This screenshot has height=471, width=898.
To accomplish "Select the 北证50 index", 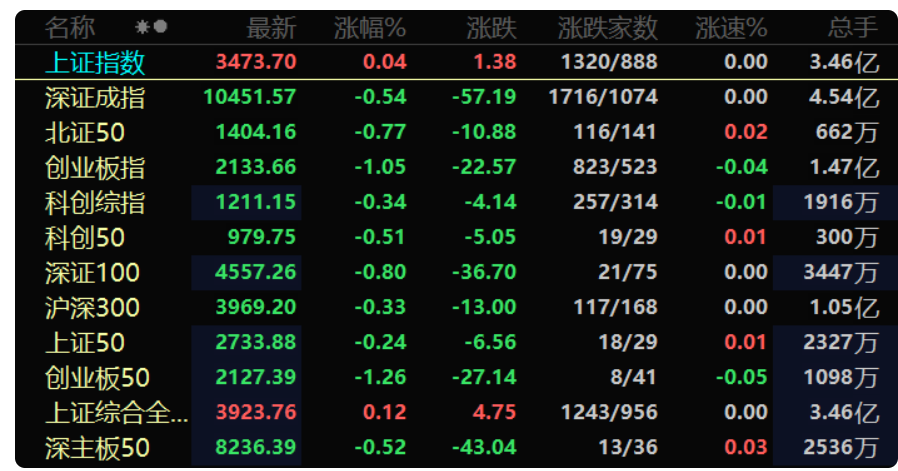I will (x=456, y=132).
